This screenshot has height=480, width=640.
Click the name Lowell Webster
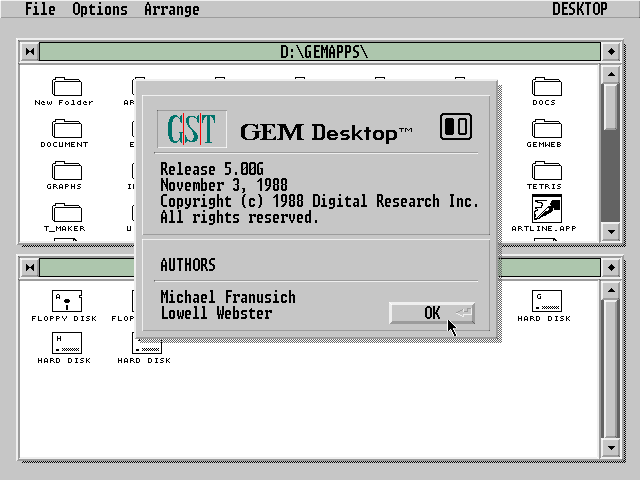(216, 313)
